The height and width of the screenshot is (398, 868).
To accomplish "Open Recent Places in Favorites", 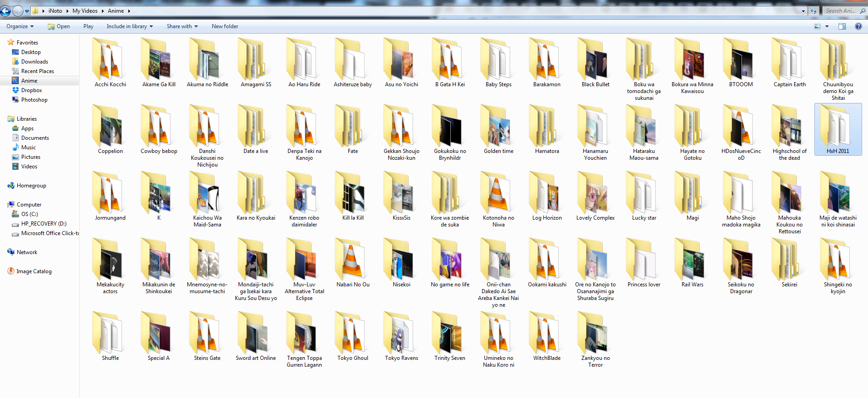I will point(38,71).
